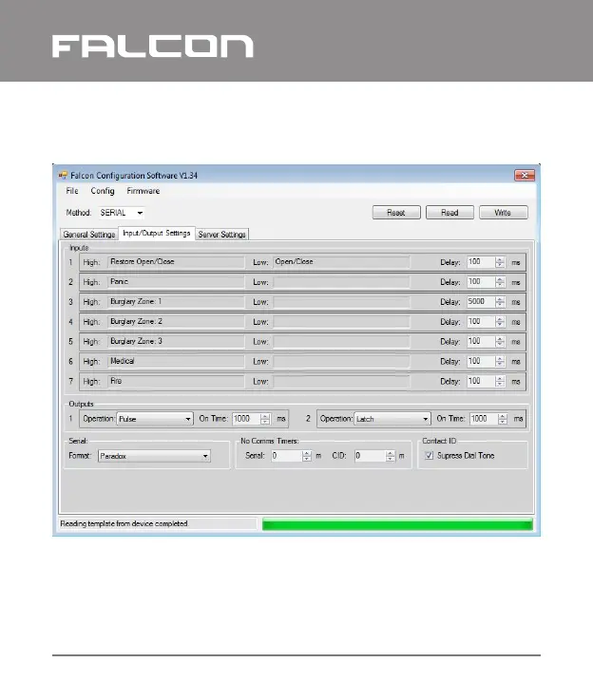Click input 7 High field Fire
Screen dimensions: 593x700
pyautogui.click(x=176, y=381)
